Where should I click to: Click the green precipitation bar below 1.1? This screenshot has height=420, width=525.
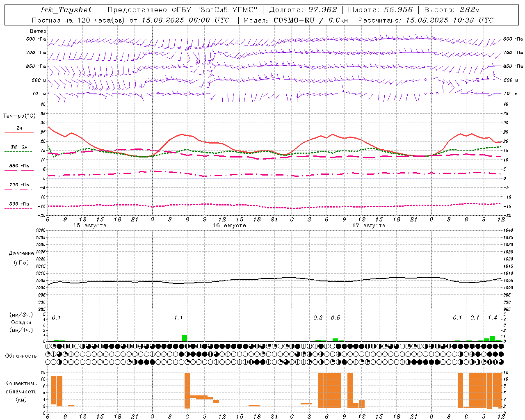point(184,338)
